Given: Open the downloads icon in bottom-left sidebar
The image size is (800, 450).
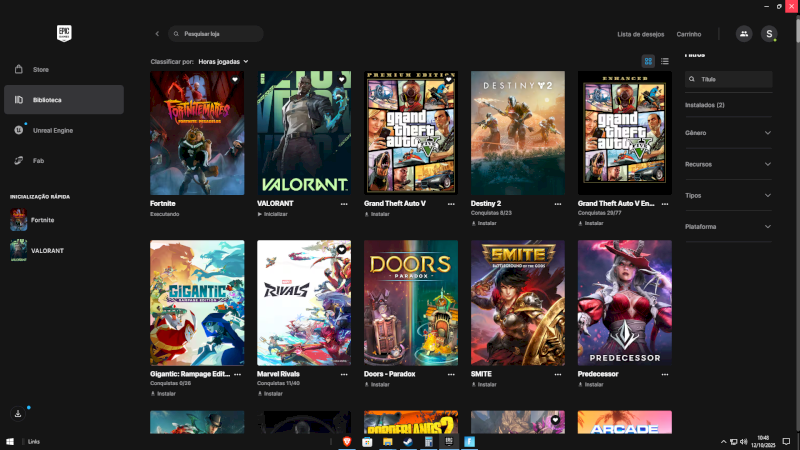Looking at the screenshot, I should 18,413.
